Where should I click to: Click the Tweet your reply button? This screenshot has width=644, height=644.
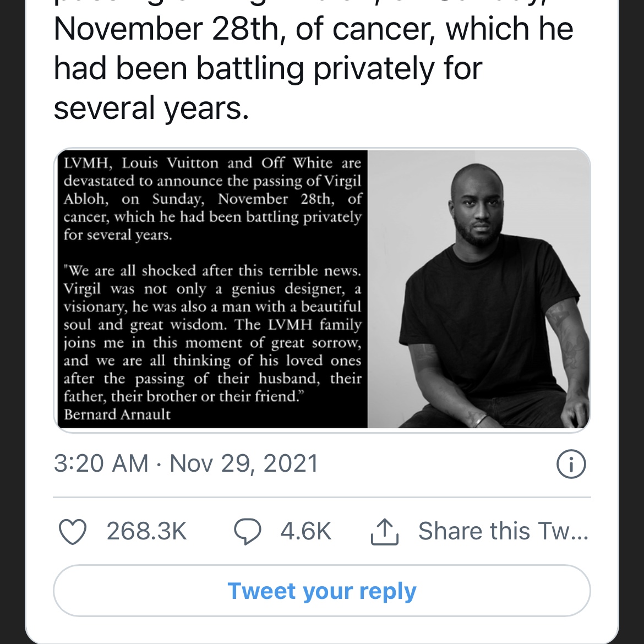[322, 591]
